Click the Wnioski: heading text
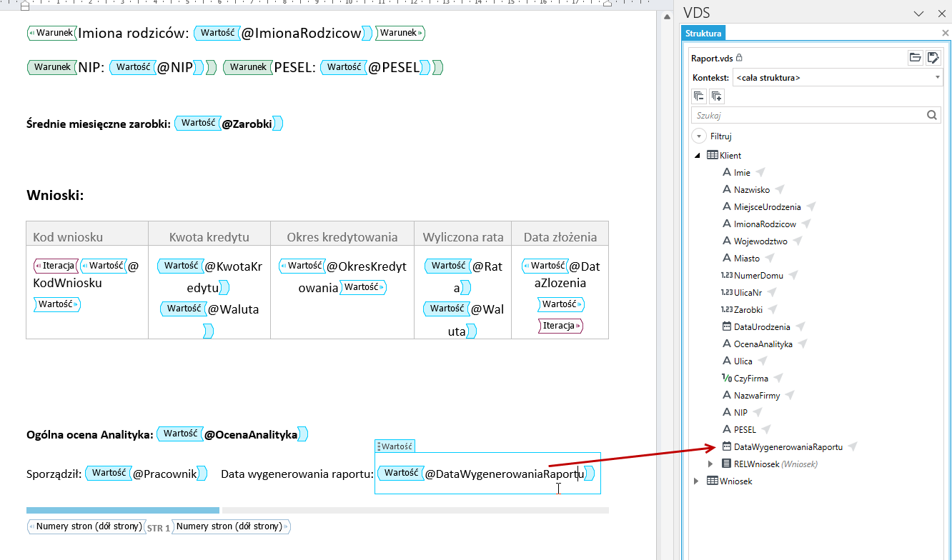Screen dimensions: 952x560 click(55, 195)
